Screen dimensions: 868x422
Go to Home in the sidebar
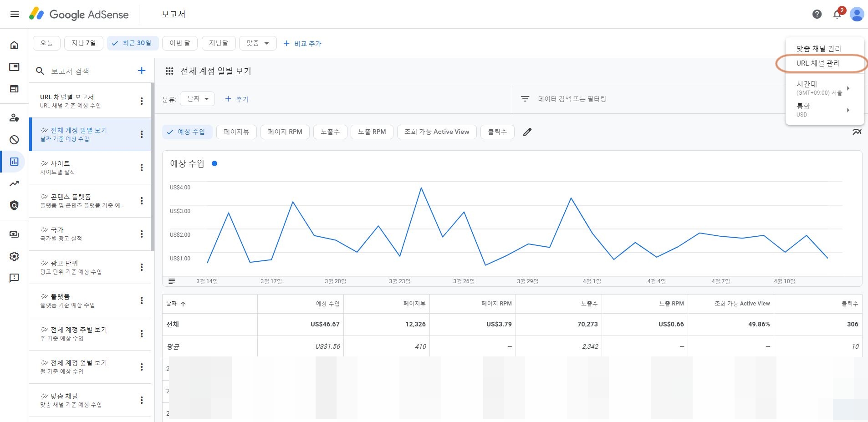tap(15, 45)
